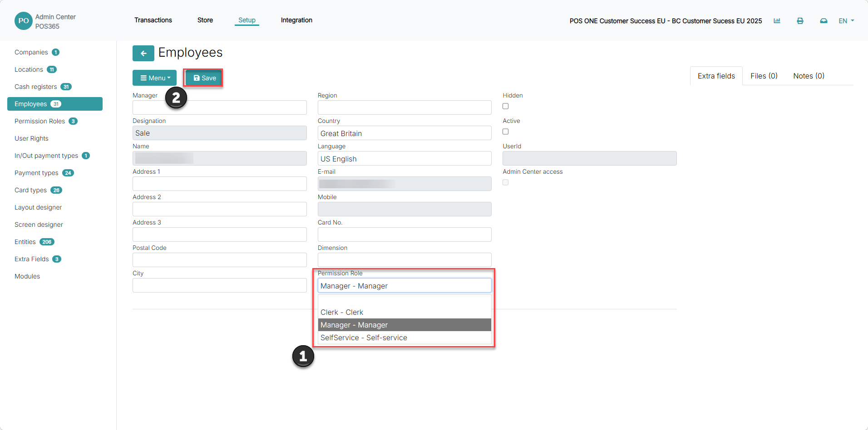Image resolution: width=868 pixels, height=430 pixels.
Task: Click the Mobile input field
Action: [404, 209]
